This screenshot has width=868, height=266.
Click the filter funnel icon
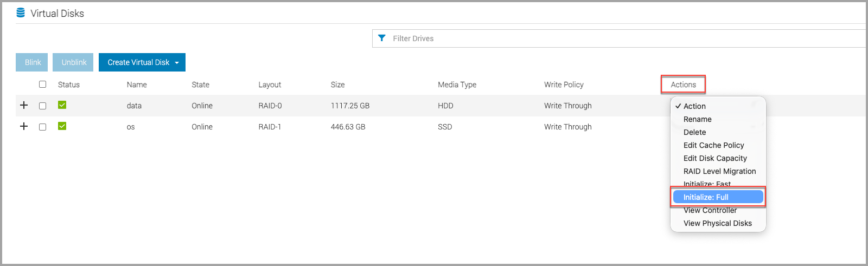(382, 38)
